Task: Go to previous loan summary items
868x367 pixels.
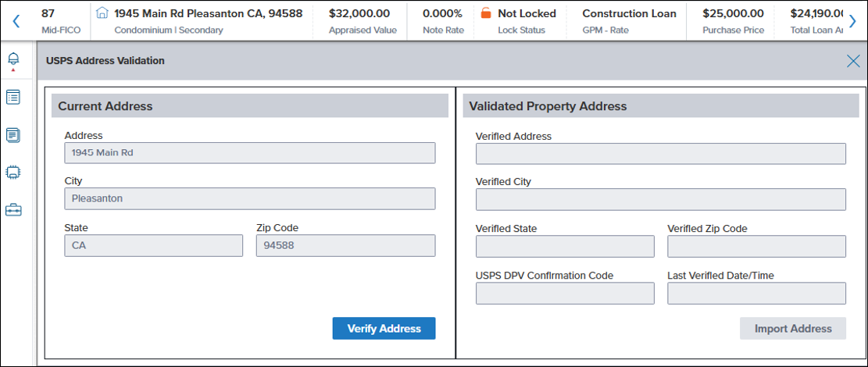Action: (16, 21)
